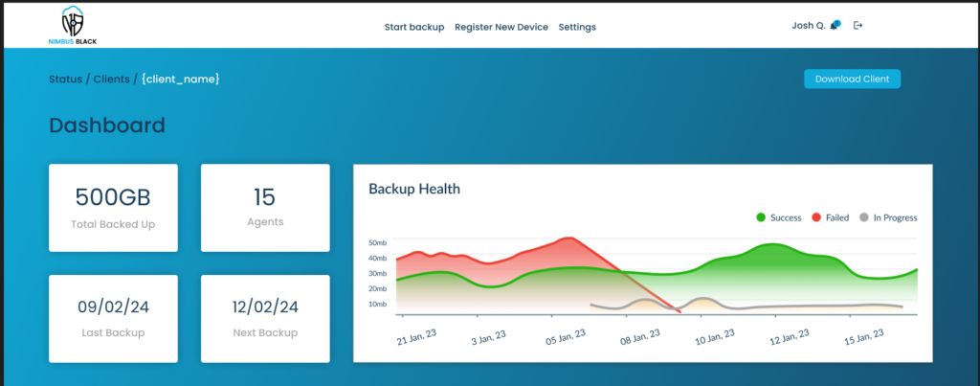Click the {client_name} breadcrumb entry

181,79
